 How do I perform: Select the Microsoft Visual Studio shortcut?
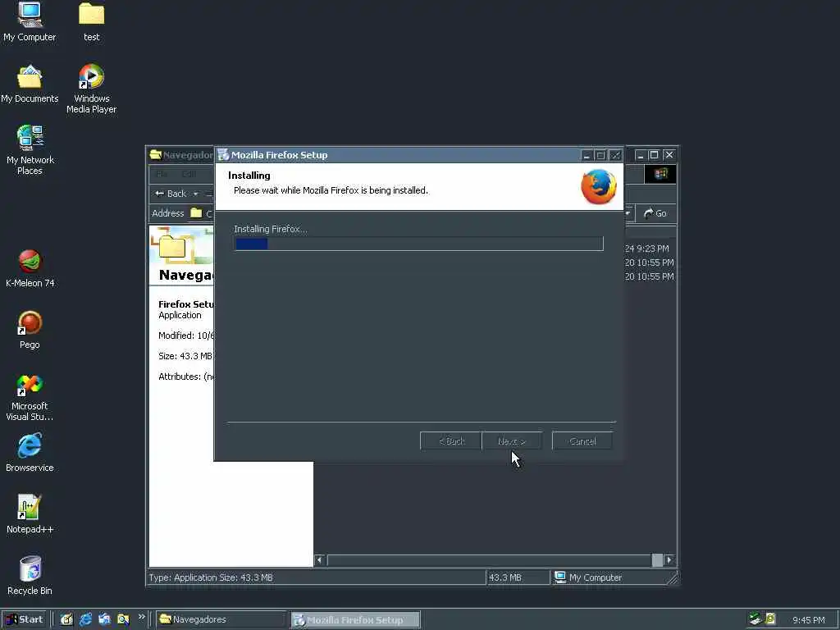pos(30,397)
